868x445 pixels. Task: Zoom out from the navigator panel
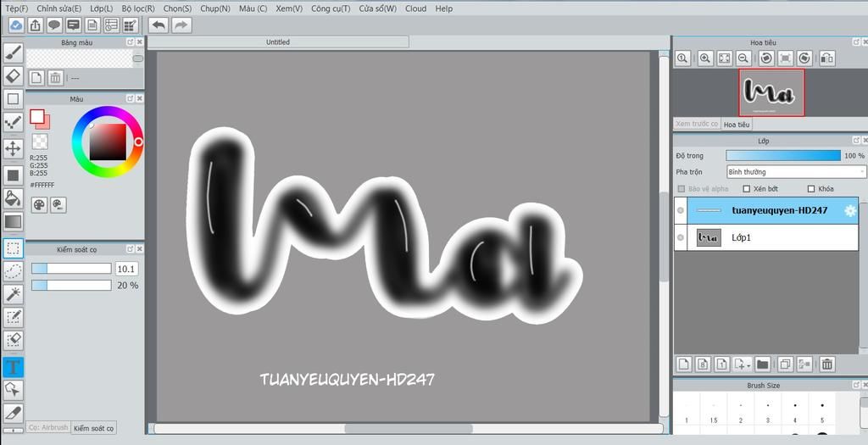[x=743, y=58]
